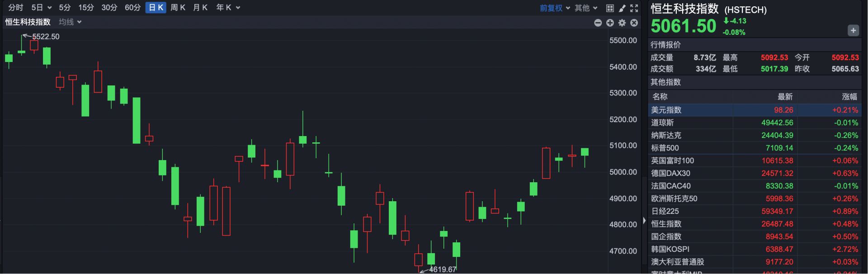The height and width of the screenshot is (274, 868).
Task: Add HSTECH to watchlist with plus button
Action: 853,30
